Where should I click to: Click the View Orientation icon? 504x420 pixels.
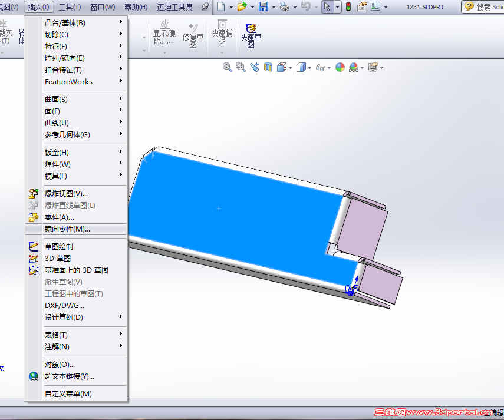pos(282,67)
